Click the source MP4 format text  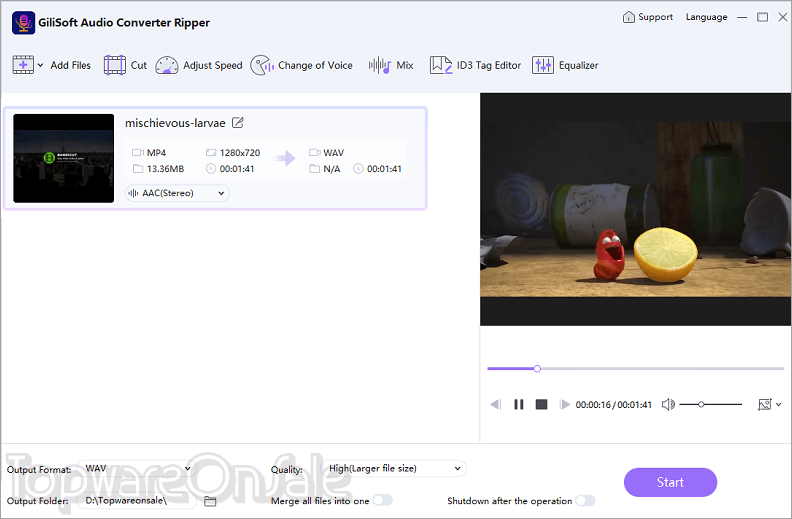click(x=156, y=152)
